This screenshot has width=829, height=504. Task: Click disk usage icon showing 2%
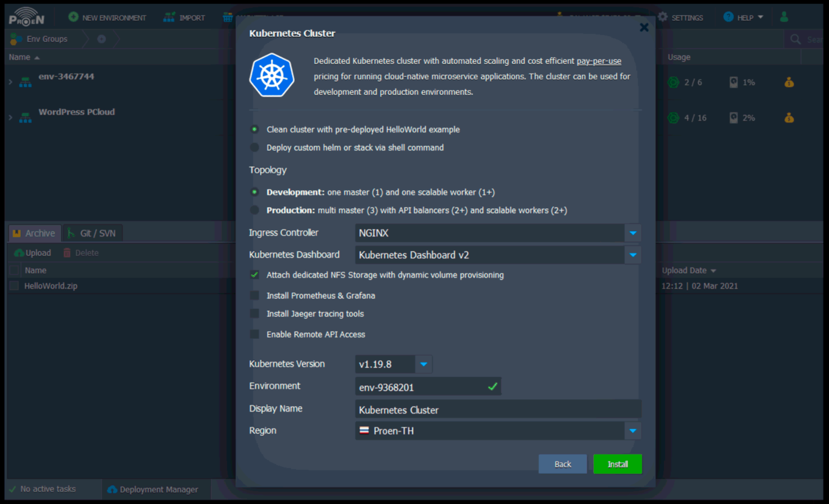point(733,118)
